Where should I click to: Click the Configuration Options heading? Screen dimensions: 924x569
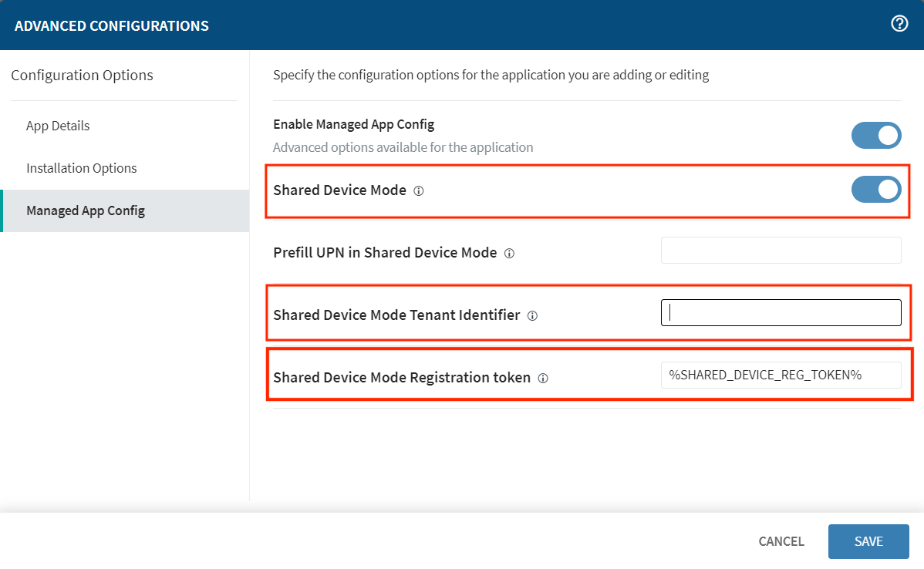(82, 76)
